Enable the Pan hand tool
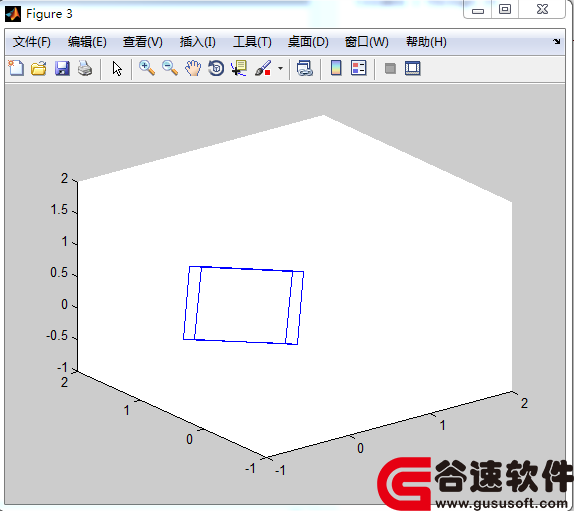 pyautogui.click(x=193, y=68)
